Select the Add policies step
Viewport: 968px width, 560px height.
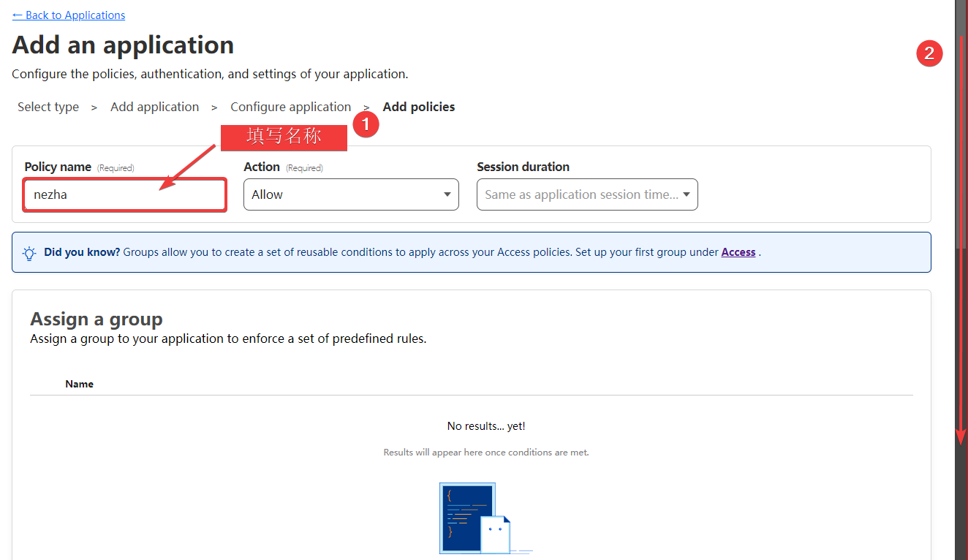(419, 107)
